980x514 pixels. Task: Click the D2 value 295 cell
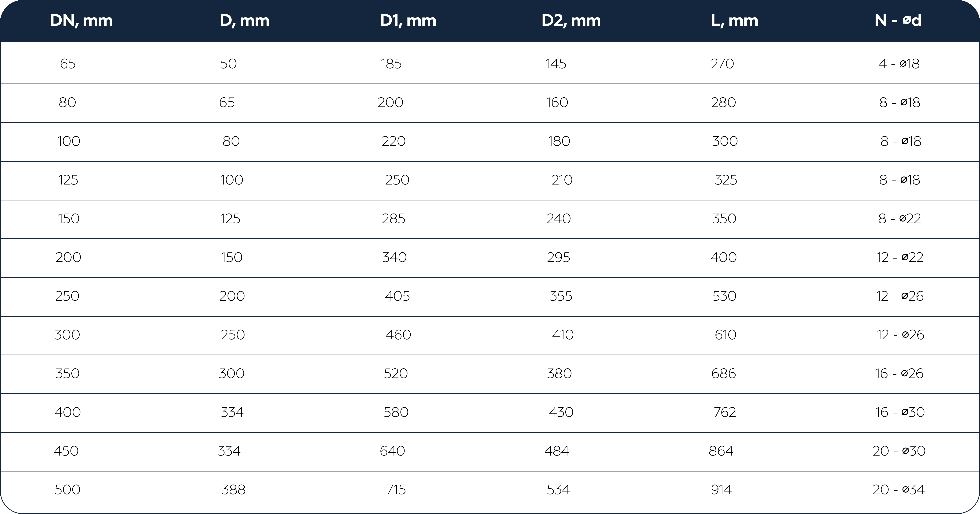coord(559,257)
